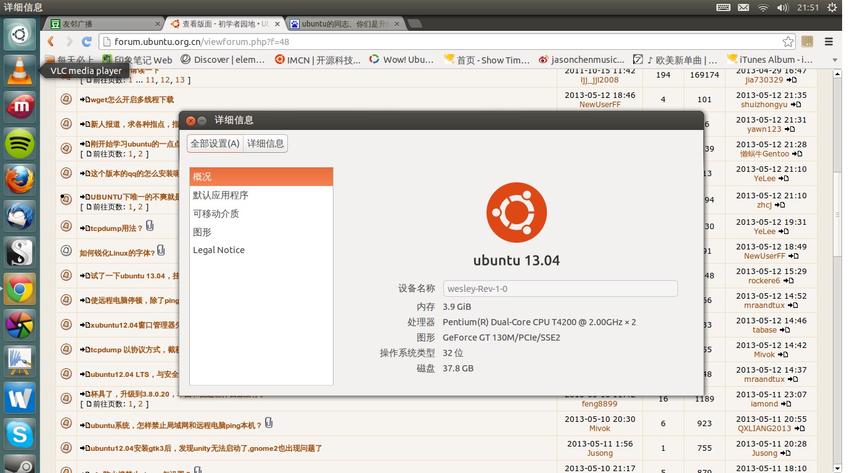
Task: Open author NewUserFF link on wget row
Action: coord(600,105)
